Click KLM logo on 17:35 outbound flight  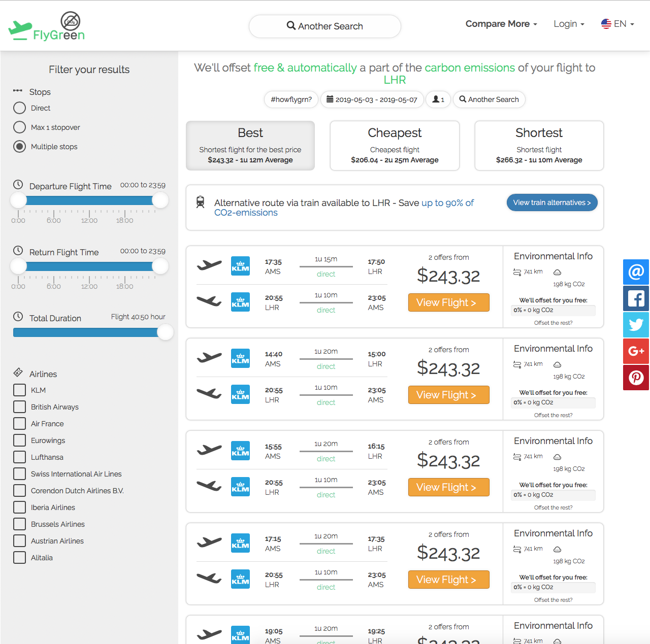point(240,266)
